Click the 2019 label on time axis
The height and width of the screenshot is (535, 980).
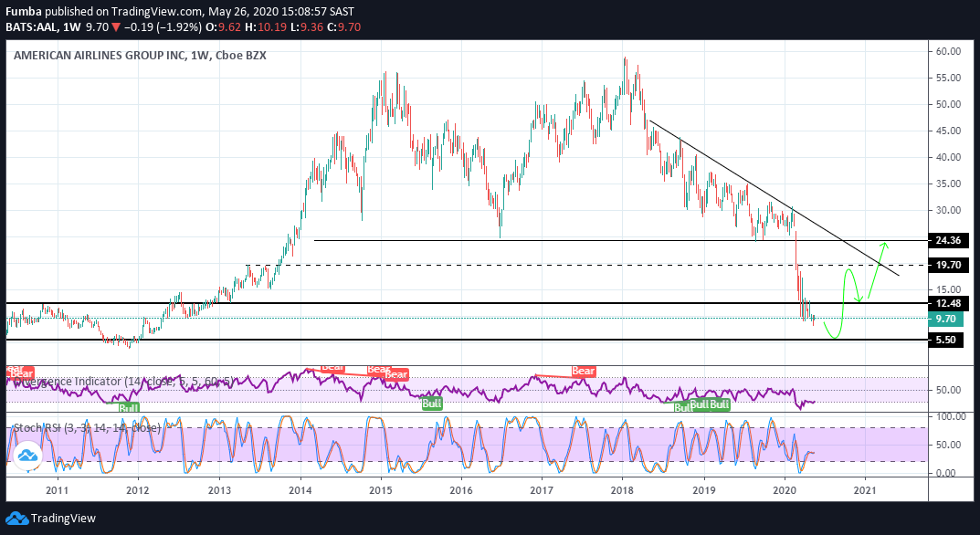(x=704, y=488)
